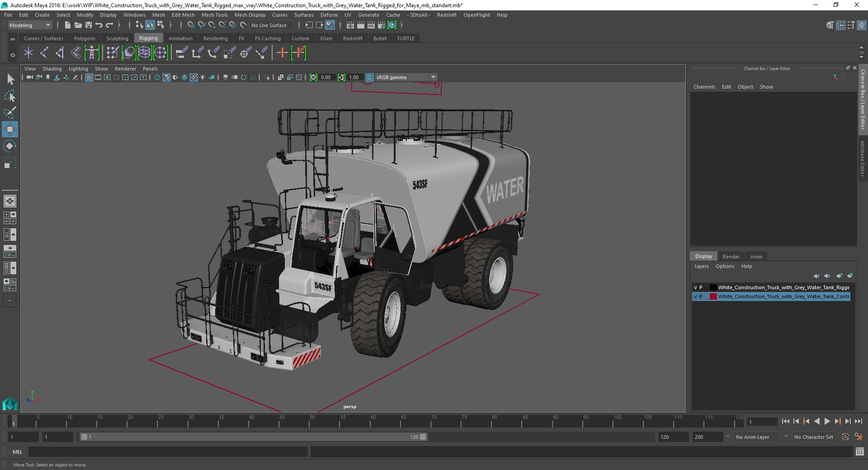Switch to the Render layer tab

click(731, 256)
